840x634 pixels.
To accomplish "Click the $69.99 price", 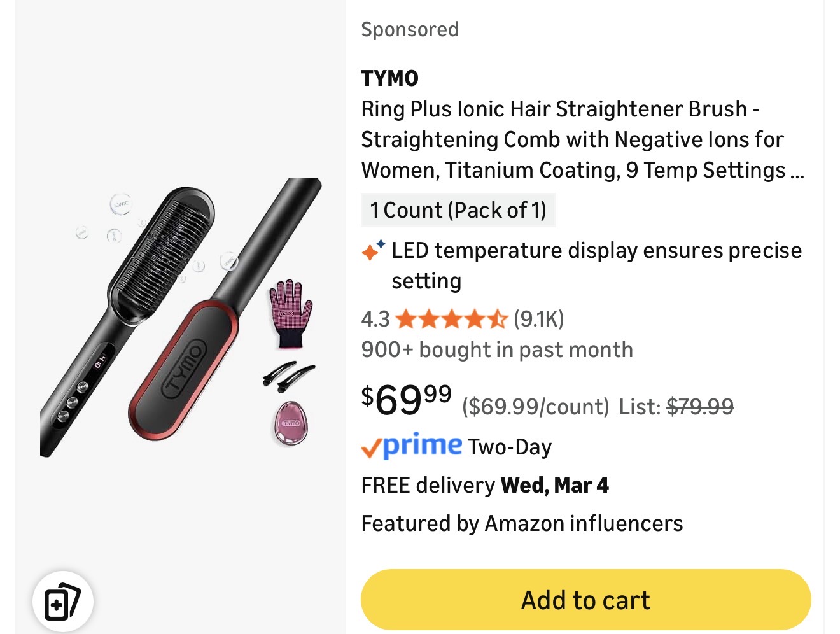I will click(407, 400).
